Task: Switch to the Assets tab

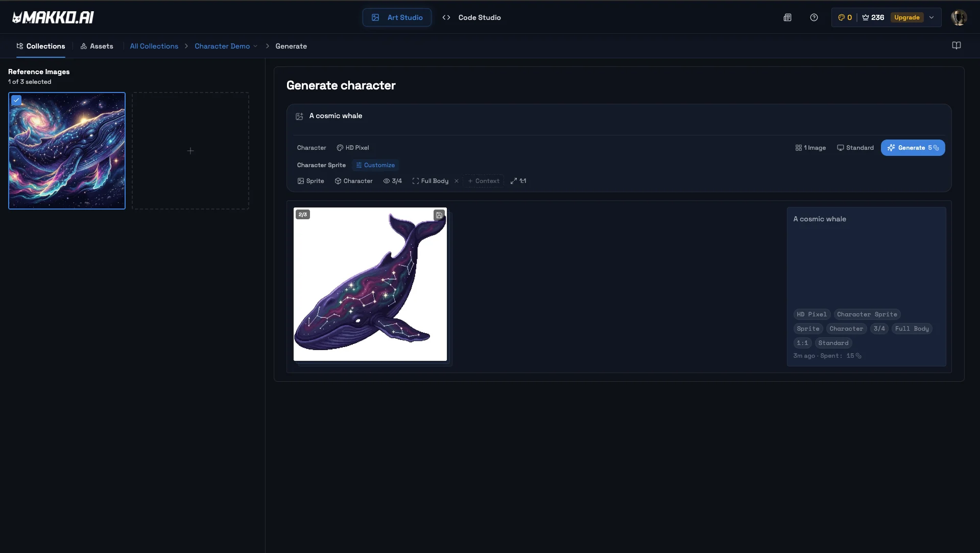Action: pos(97,46)
